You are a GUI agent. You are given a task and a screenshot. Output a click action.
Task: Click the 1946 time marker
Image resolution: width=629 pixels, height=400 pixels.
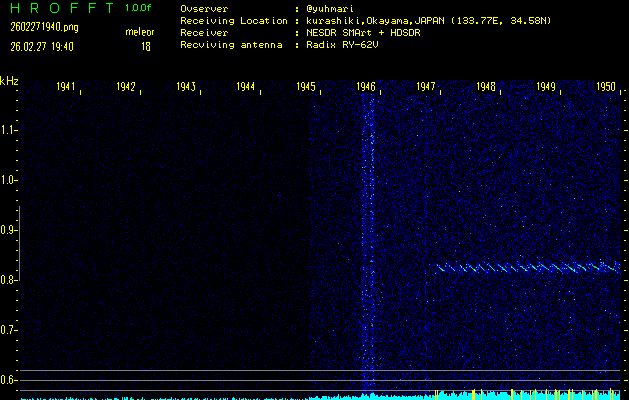[x=366, y=87]
